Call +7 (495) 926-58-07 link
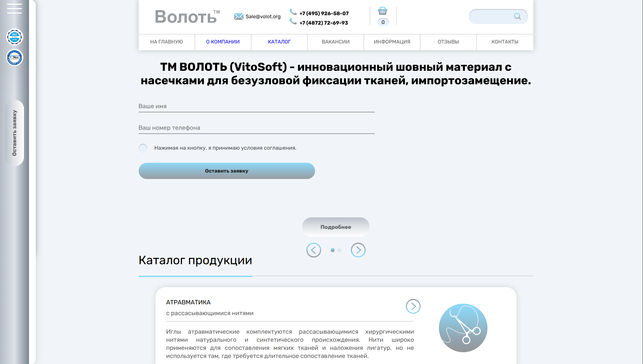The width and height of the screenshot is (643, 364). [324, 13]
